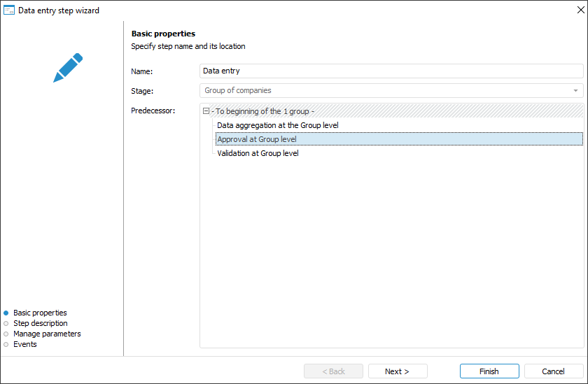Click the wizard window icon in title bar
This screenshot has height=384, width=588.
tap(9, 10)
